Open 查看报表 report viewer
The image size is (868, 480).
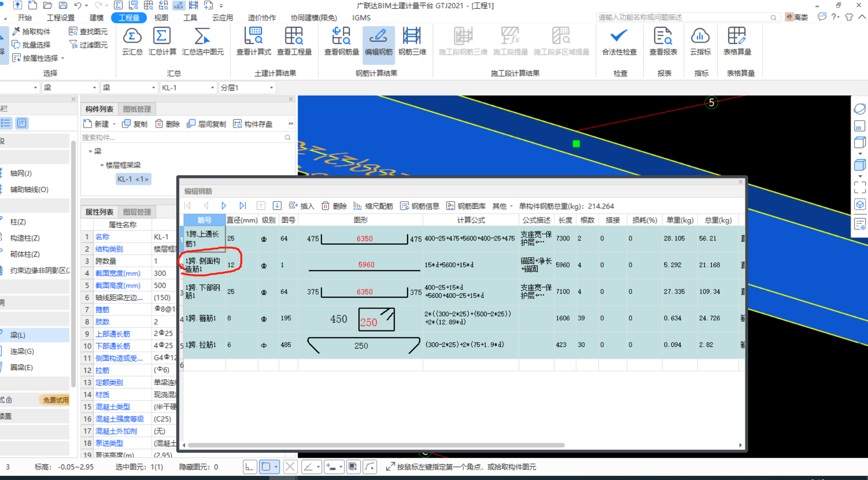[x=663, y=42]
